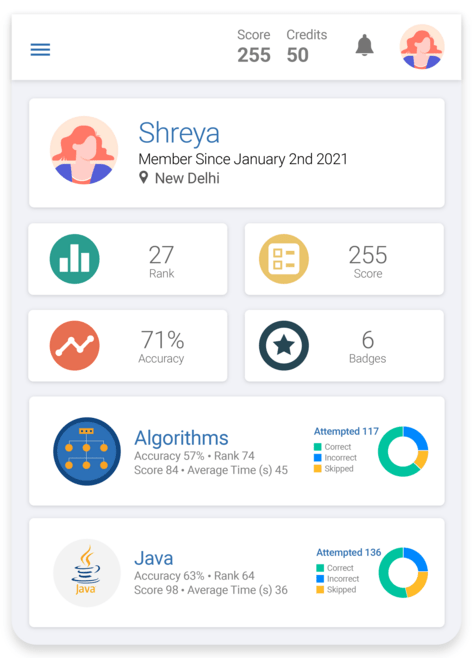Click the large Shreya profile picture
The height and width of the screenshot is (658, 473).
(x=84, y=150)
